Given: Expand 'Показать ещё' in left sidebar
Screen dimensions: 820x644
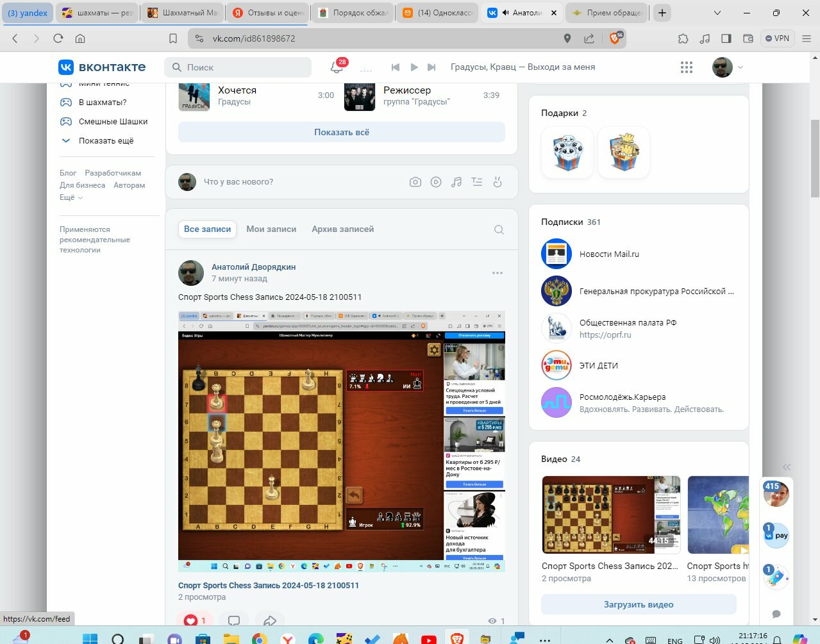Looking at the screenshot, I should tap(106, 140).
